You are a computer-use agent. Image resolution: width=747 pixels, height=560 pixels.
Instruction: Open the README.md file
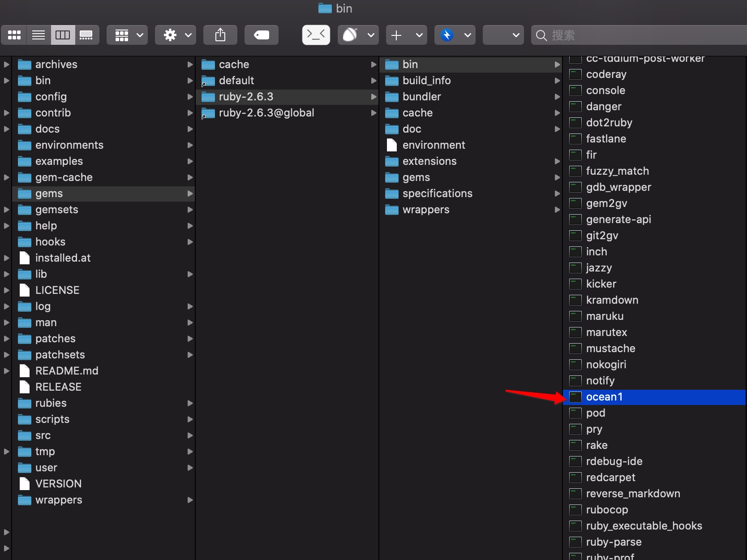67,371
